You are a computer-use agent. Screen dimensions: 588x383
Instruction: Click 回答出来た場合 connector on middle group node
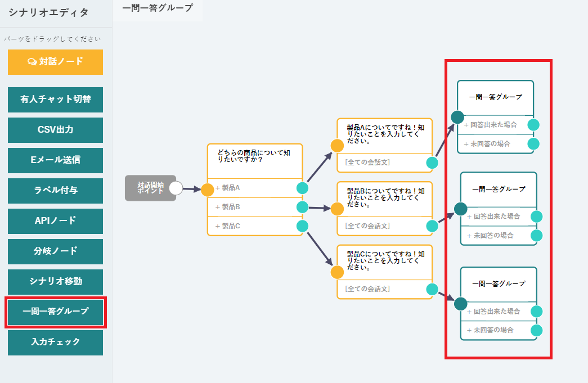[537, 217]
